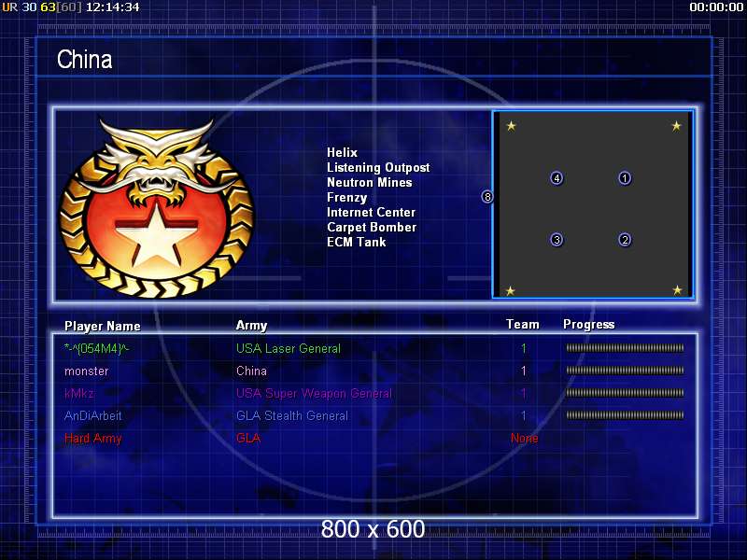The width and height of the screenshot is (747, 560).
Task: Click the "ECM Tank" entry
Action: 357,242
